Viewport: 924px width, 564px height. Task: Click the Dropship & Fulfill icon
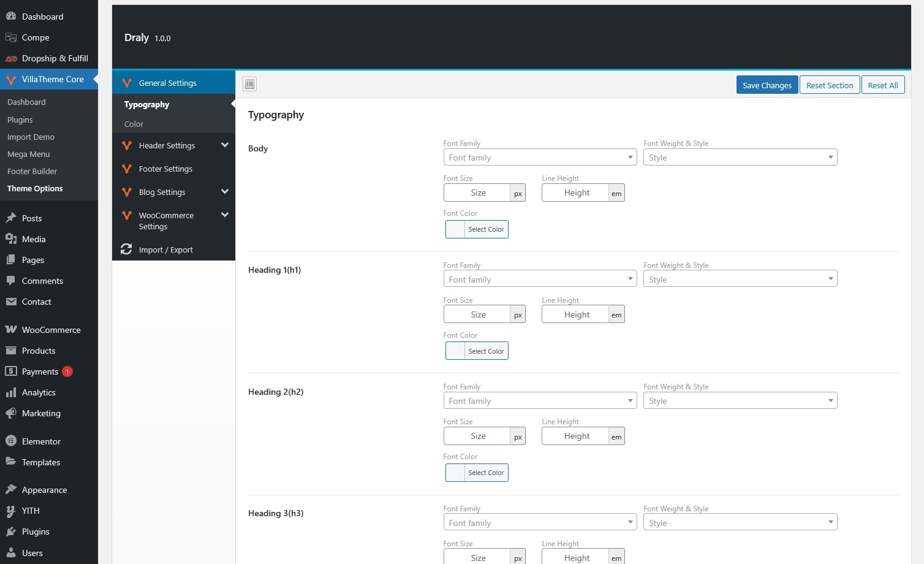pos(11,58)
